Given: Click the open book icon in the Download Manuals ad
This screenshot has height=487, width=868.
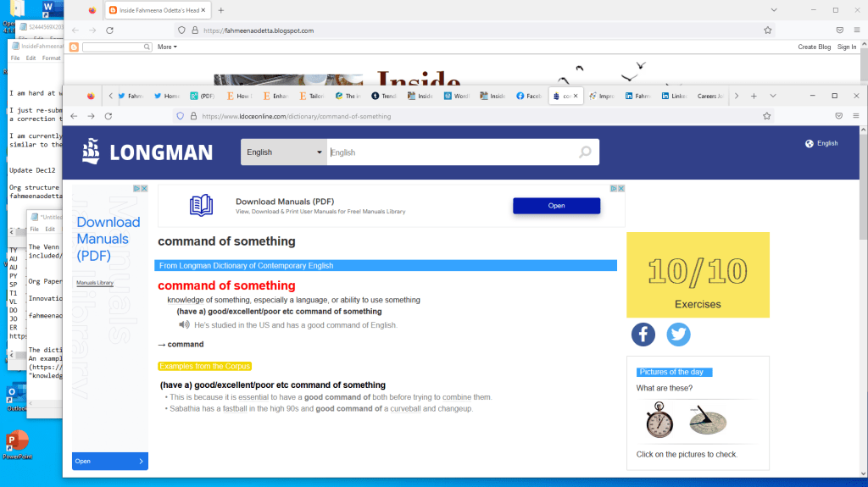Looking at the screenshot, I should coord(201,205).
